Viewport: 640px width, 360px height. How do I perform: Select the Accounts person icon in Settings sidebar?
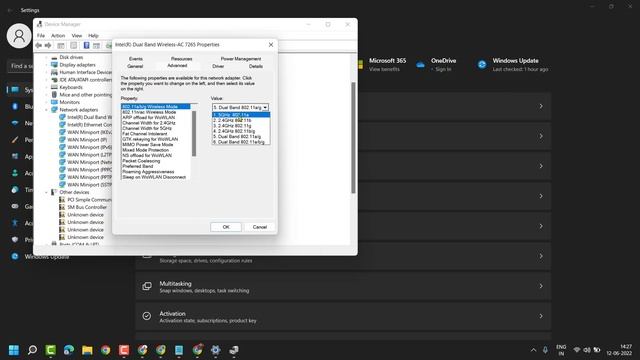click(x=15, y=173)
